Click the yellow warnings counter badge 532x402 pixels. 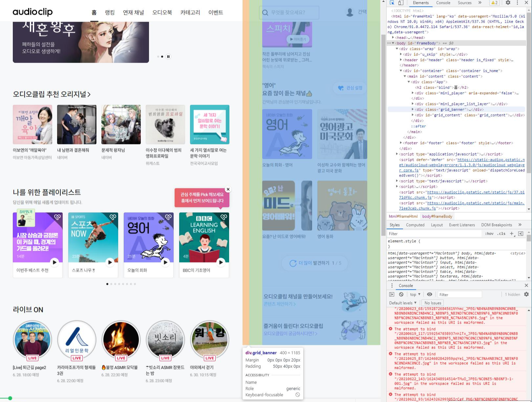pos(494,3)
